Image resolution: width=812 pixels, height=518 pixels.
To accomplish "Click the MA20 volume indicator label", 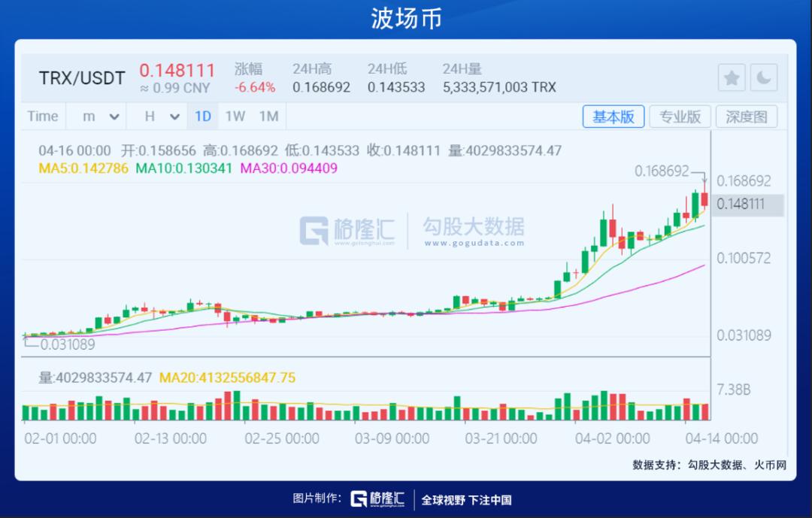I will (227, 377).
